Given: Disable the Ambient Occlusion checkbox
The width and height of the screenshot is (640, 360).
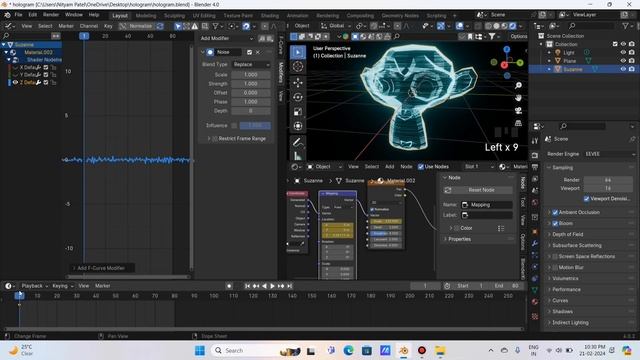Looking at the screenshot, I should [555, 212].
